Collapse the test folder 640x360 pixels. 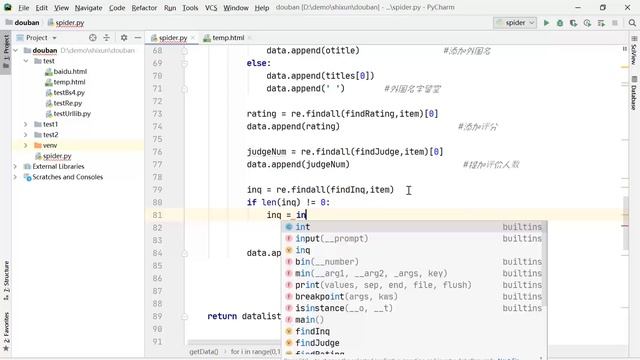point(26,61)
